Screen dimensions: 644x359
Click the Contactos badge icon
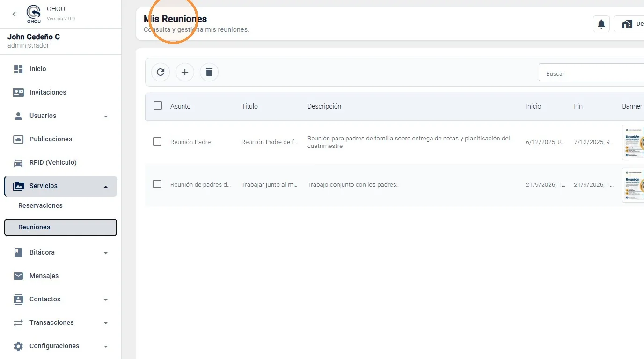click(x=18, y=299)
